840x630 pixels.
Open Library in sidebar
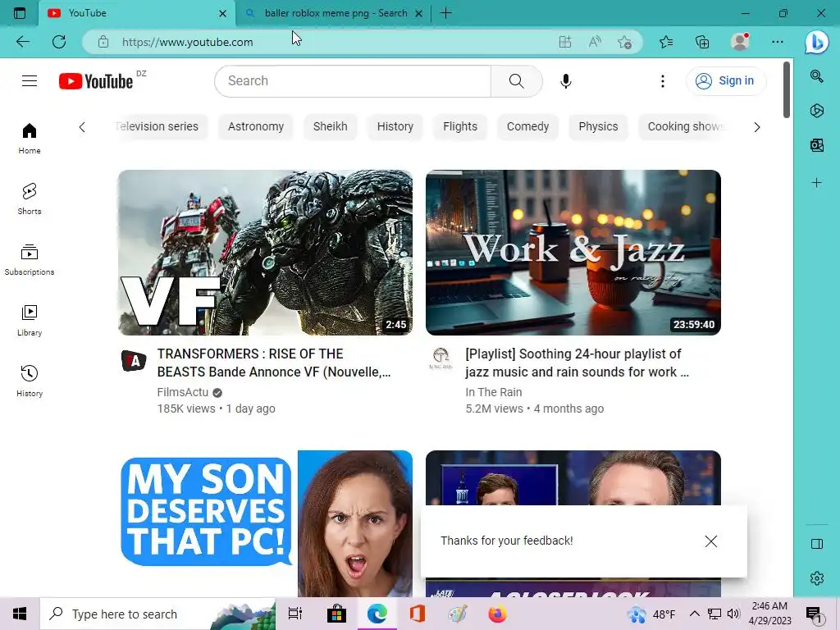pos(30,321)
